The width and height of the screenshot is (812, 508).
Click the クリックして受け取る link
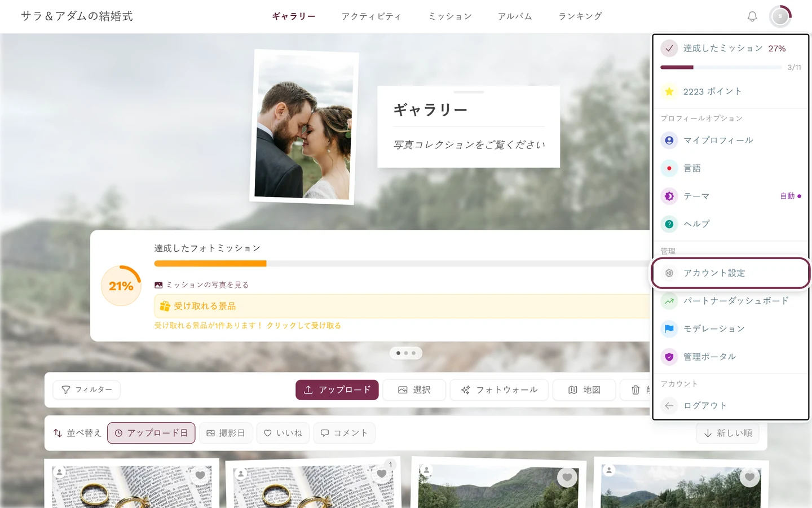tap(304, 326)
